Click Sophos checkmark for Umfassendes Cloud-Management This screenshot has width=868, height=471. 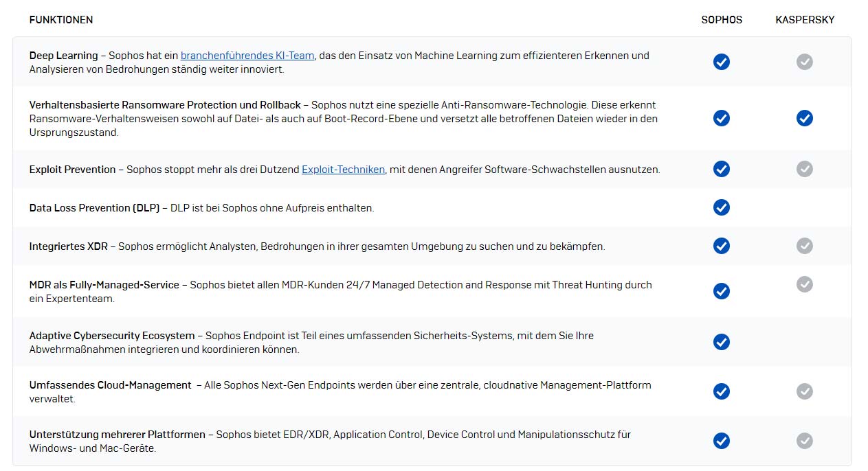721,391
